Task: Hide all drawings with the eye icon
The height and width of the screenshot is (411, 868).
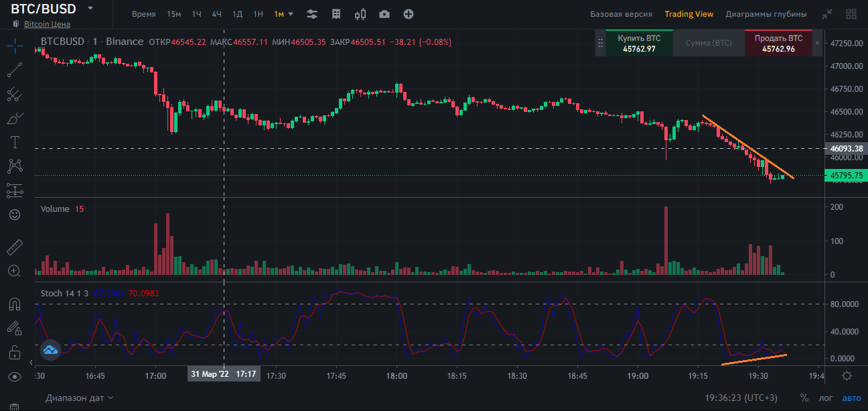Action: tap(15, 377)
